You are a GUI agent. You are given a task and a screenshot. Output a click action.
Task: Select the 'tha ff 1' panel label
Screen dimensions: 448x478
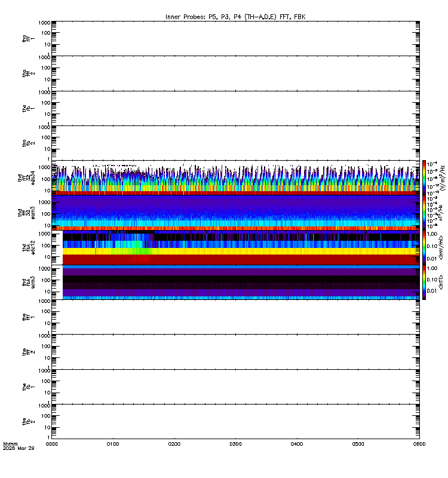(x=28, y=39)
